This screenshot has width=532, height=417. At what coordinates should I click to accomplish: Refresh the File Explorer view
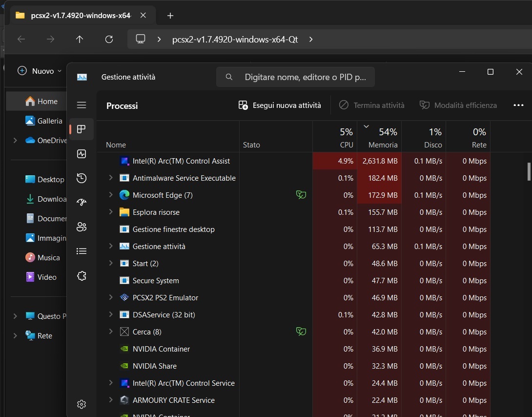coord(109,40)
